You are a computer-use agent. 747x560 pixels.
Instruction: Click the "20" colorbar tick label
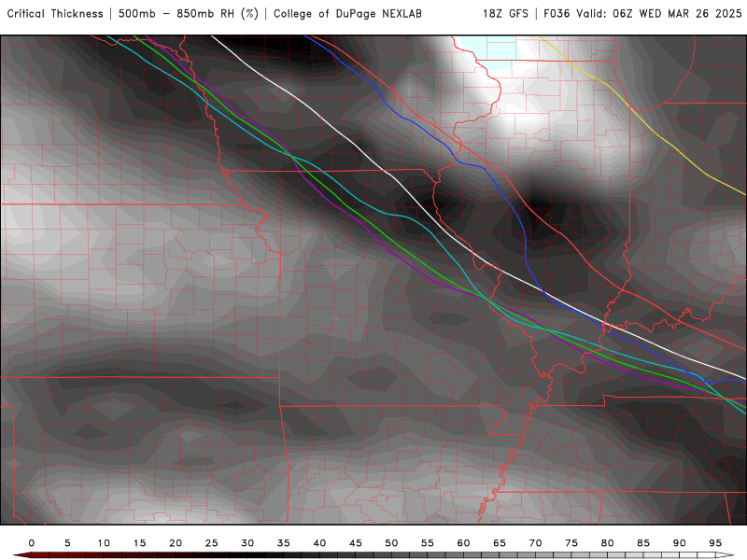(x=176, y=543)
